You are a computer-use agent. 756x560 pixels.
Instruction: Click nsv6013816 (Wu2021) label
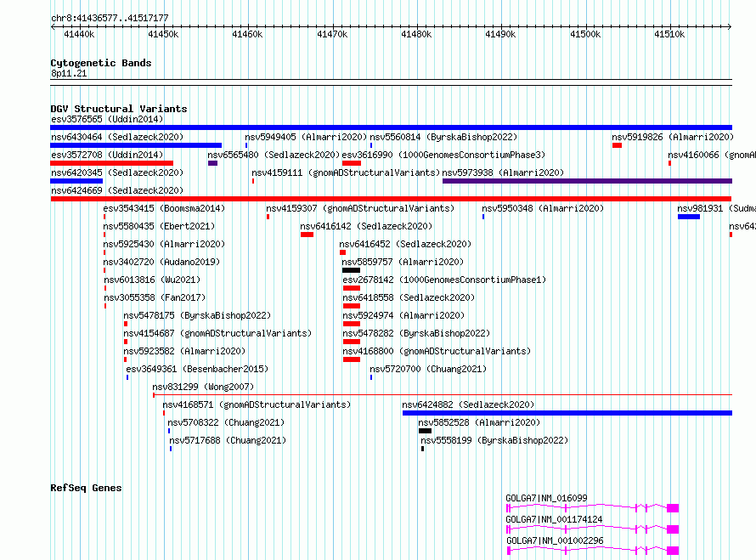click(x=152, y=280)
